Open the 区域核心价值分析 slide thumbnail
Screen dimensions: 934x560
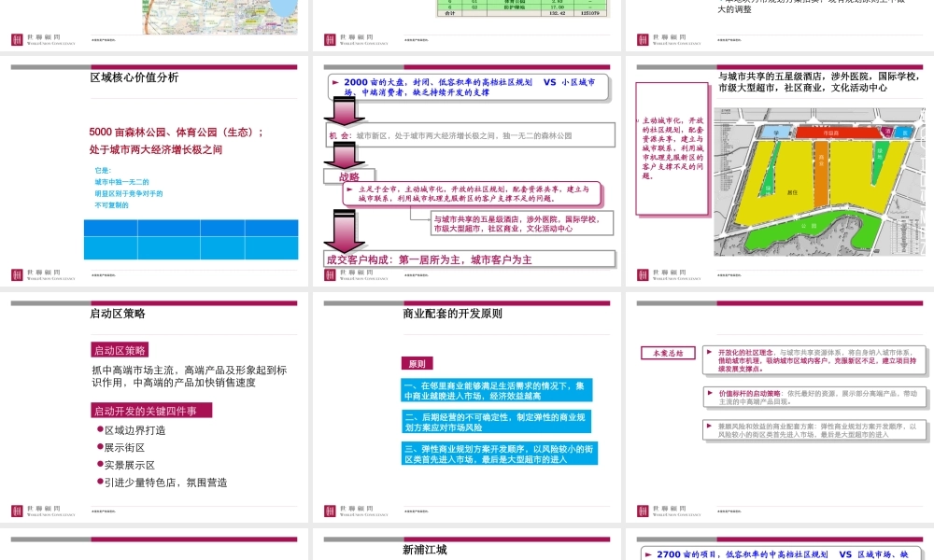[154, 172]
